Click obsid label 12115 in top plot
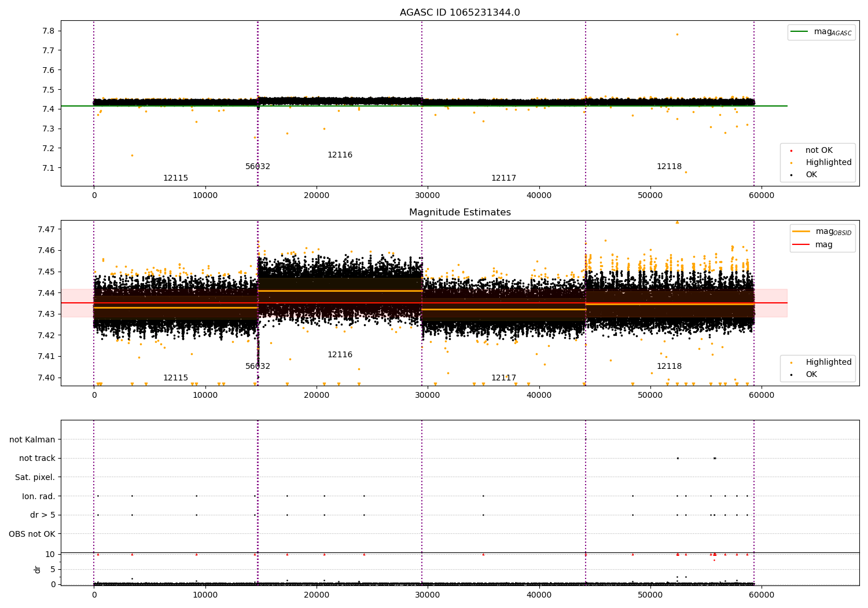This screenshot has width=868, height=608. click(x=175, y=178)
